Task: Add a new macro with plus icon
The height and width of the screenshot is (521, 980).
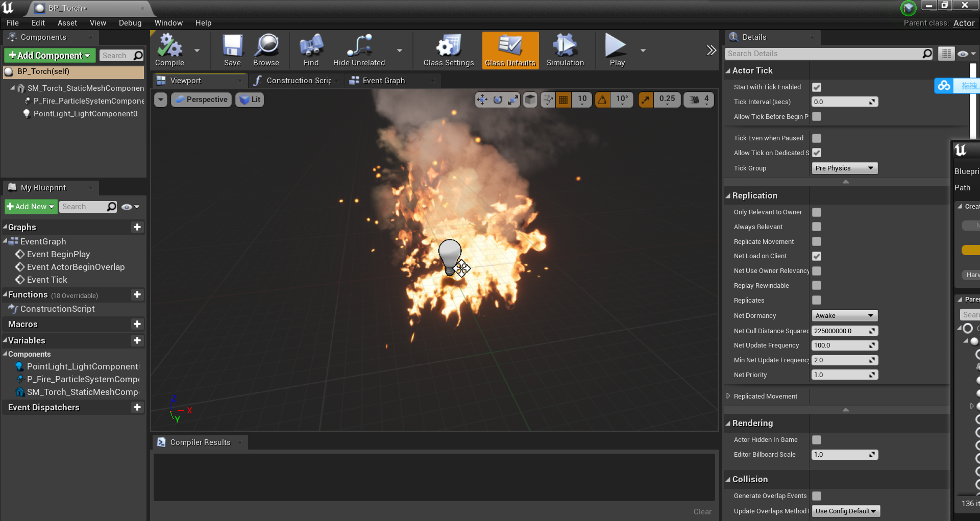Action: point(137,324)
